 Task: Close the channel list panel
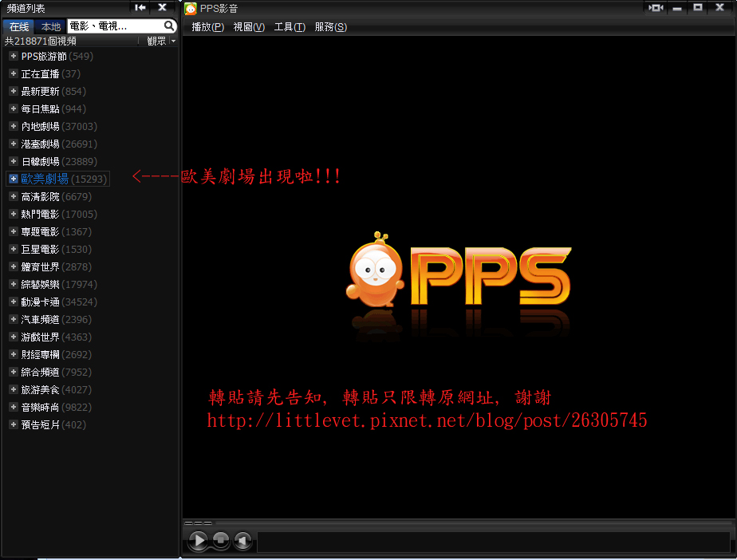click(162, 7)
